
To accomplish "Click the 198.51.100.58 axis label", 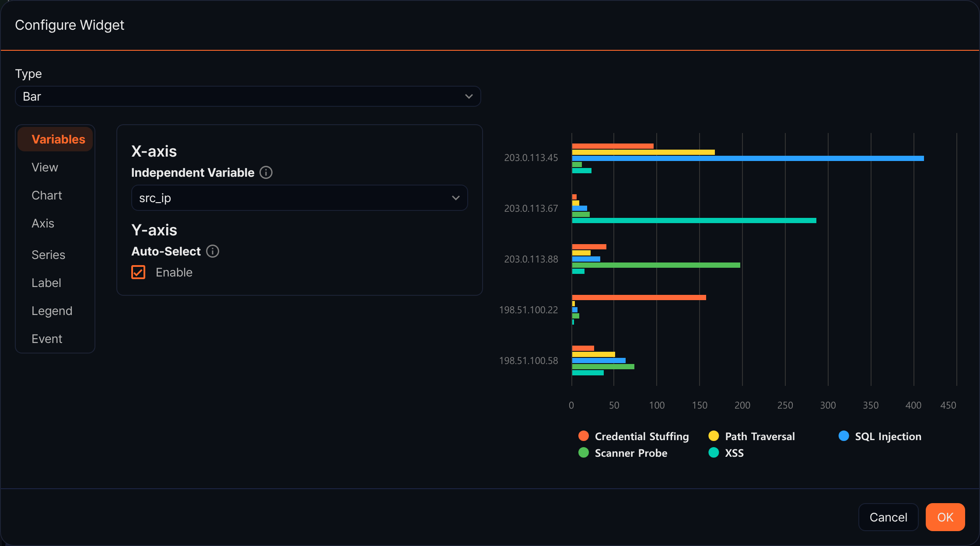I will tap(528, 361).
